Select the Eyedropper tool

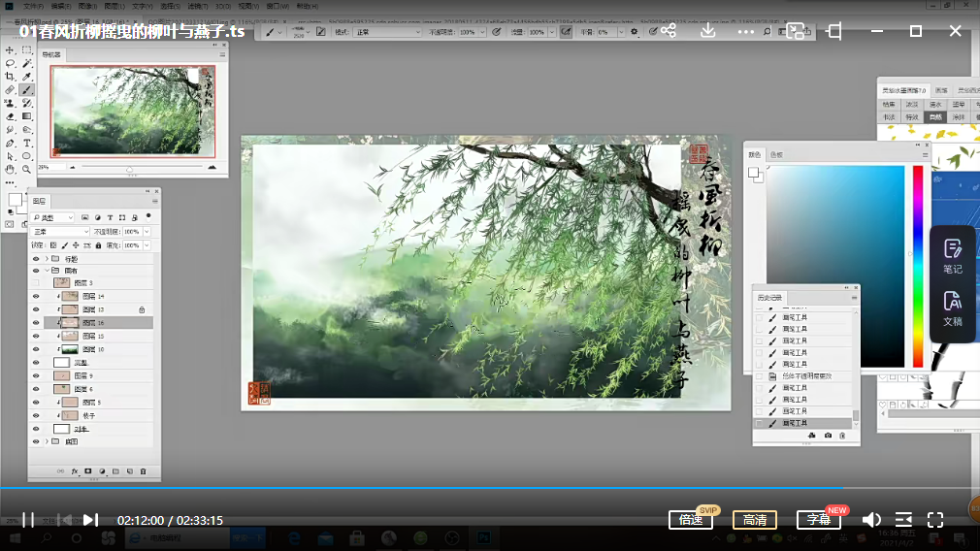pos(27,77)
